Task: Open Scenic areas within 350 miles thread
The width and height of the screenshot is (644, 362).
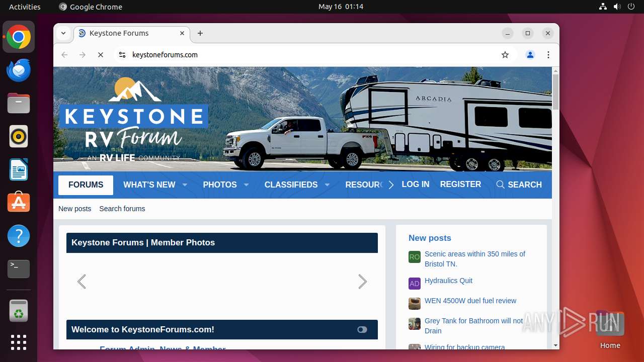Action: coord(475,259)
